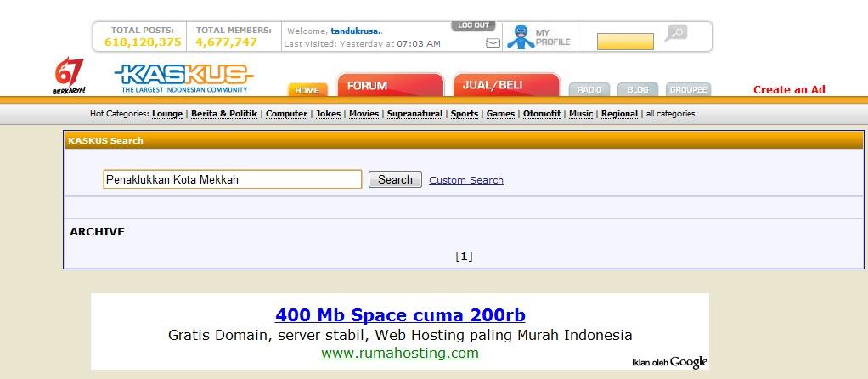The width and height of the screenshot is (868, 379).
Task: Go to KASKUS logo homepage
Action: point(184,78)
